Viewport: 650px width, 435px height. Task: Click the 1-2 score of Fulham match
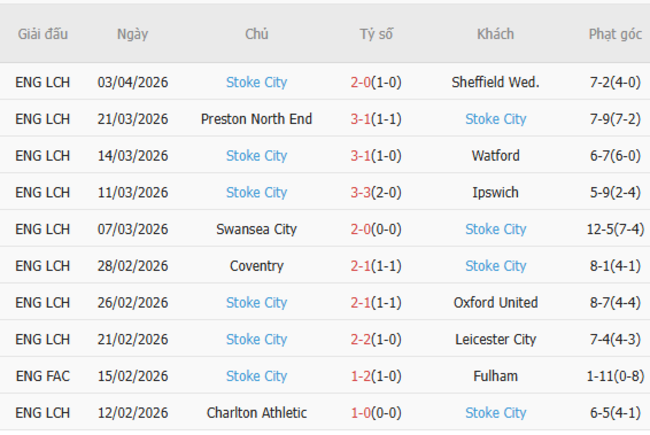coord(376,376)
